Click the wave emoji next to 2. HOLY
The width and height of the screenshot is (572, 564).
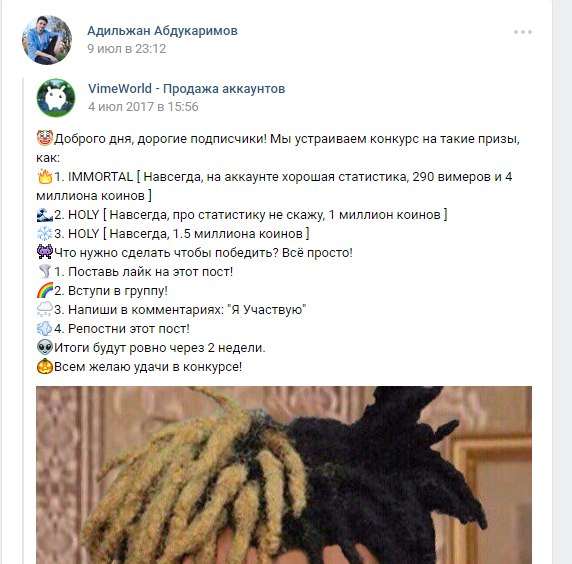coord(45,214)
